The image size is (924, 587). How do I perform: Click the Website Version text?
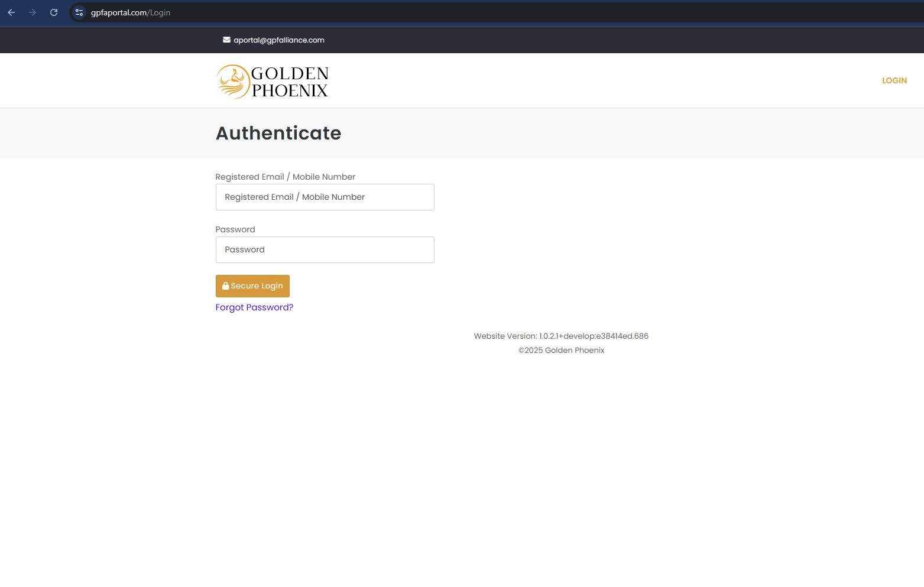click(x=561, y=336)
